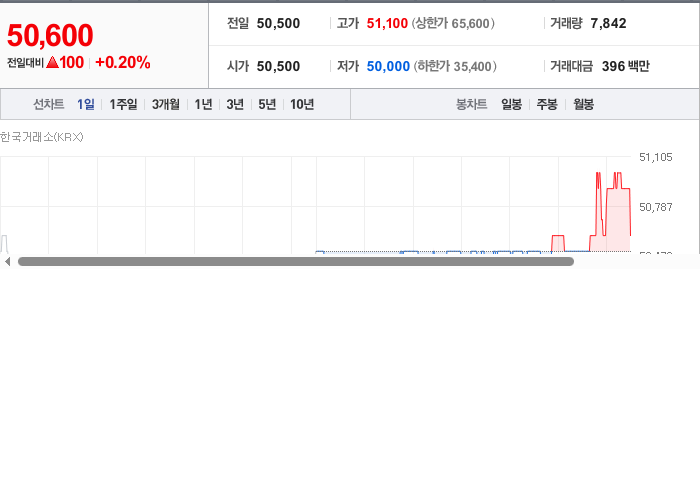
Task: Click the horizontal scrollbar thumb
Action: 296,262
